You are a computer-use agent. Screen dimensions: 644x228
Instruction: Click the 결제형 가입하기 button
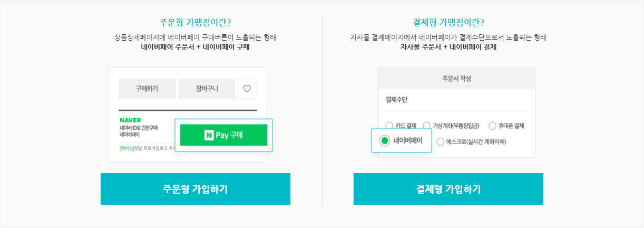point(448,189)
